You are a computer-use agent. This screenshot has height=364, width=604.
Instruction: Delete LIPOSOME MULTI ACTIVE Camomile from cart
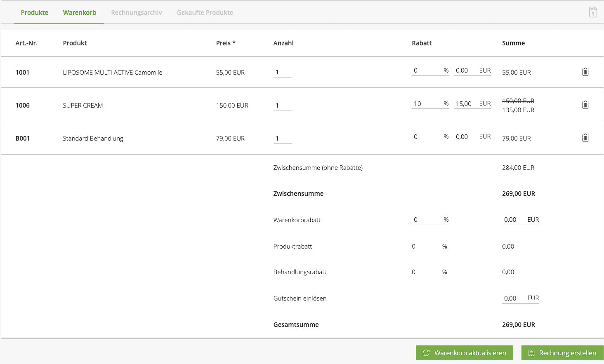coord(585,72)
